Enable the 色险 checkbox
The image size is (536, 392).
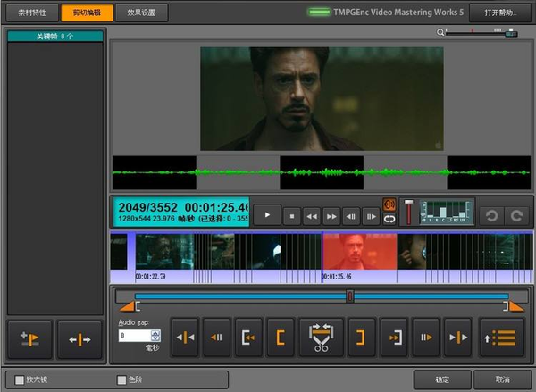[x=122, y=379]
